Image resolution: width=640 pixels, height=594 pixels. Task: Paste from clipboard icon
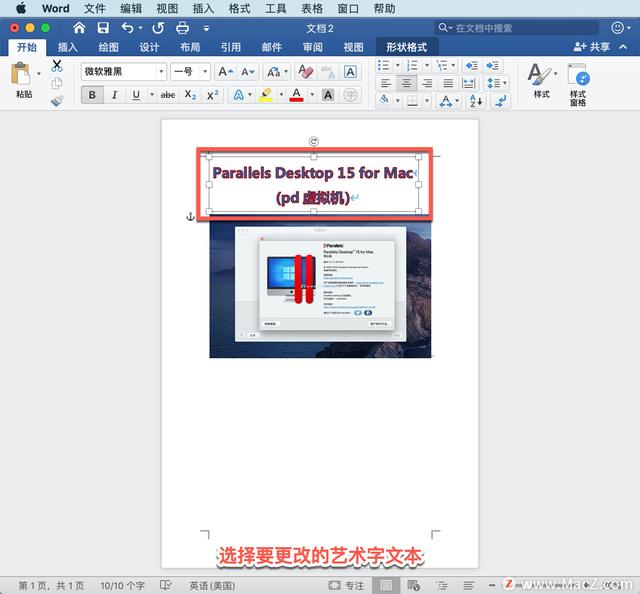point(20,74)
